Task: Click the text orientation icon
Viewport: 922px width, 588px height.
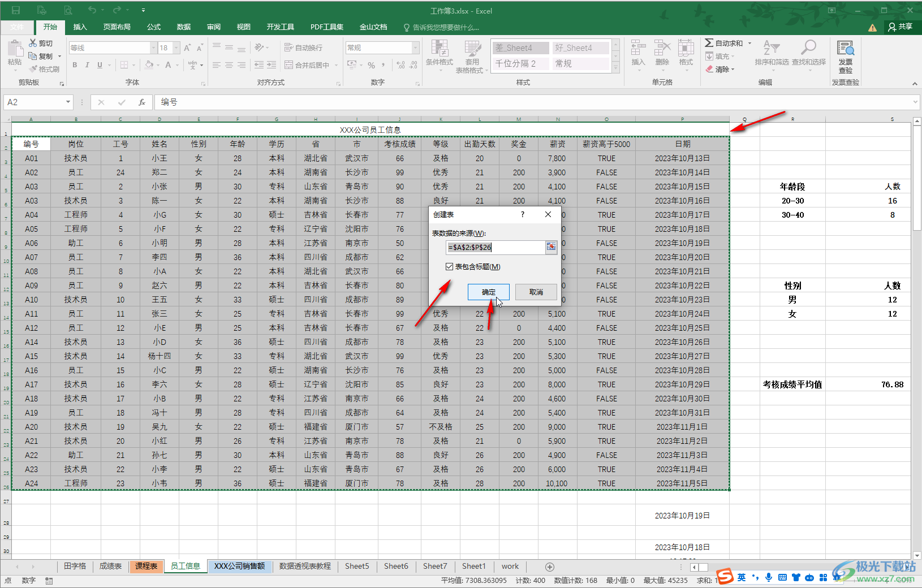Action: tap(260, 47)
